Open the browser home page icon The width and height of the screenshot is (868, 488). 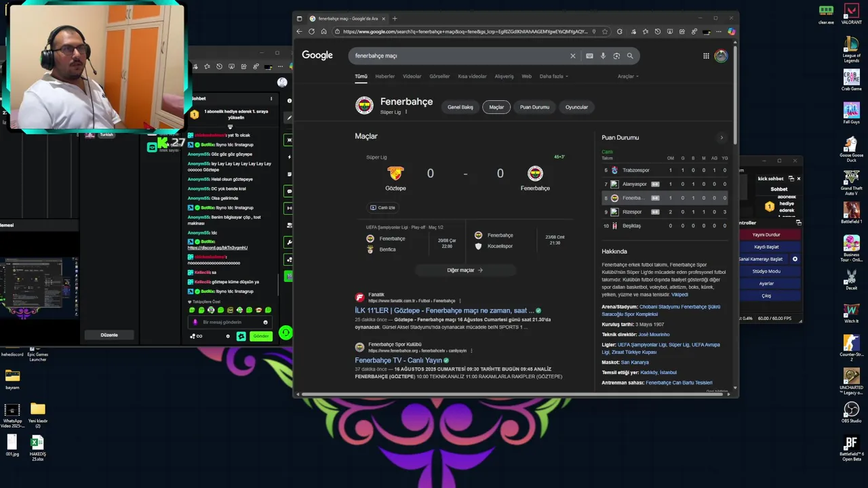(x=323, y=31)
